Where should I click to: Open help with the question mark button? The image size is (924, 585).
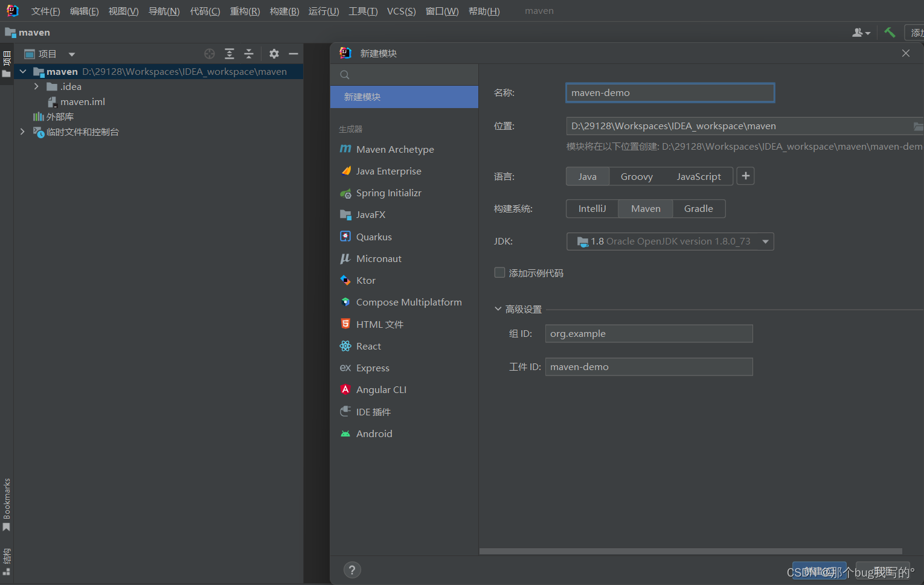[x=352, y=570]
